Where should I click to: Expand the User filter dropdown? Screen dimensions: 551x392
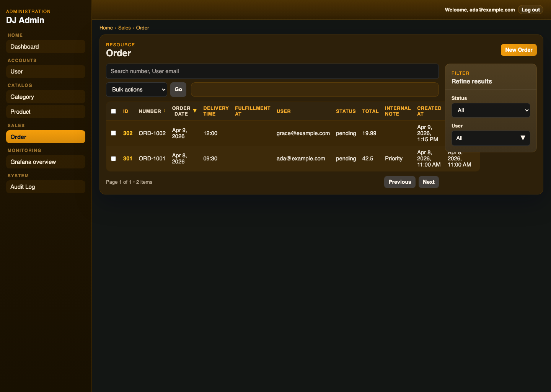point(491,138)
